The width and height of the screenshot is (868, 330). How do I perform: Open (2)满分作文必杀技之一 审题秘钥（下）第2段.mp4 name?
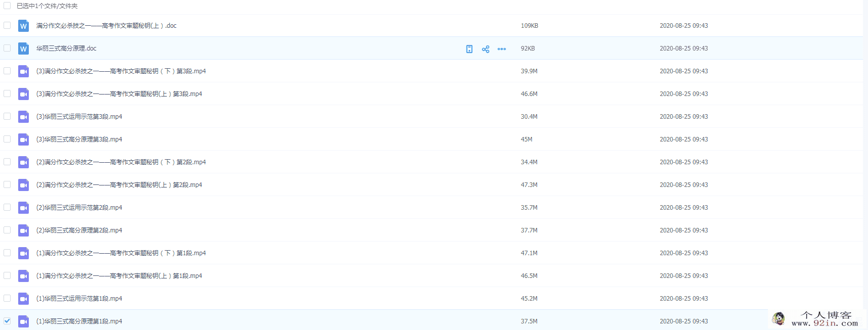[x=121, y=162]
